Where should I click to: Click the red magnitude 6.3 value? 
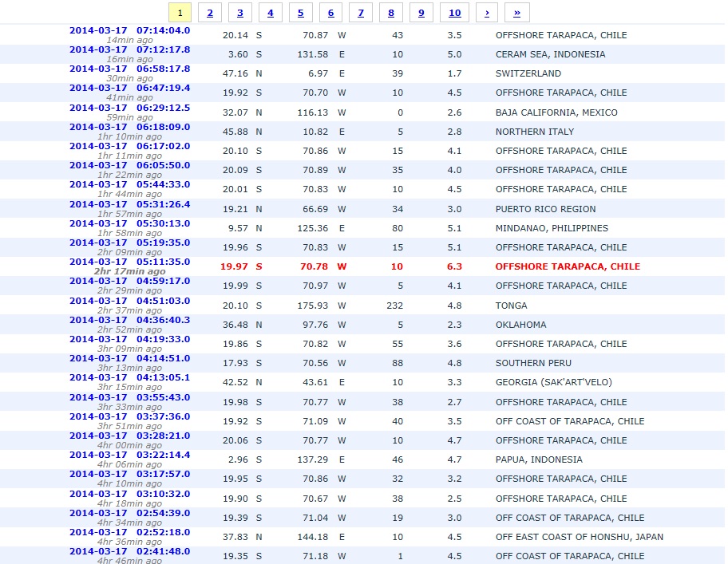coord(454,266)
